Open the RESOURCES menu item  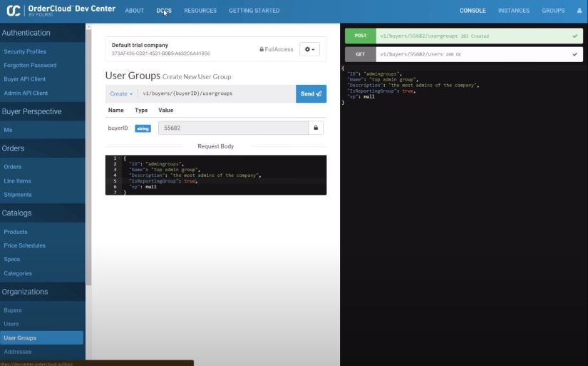tap(200, 11)
